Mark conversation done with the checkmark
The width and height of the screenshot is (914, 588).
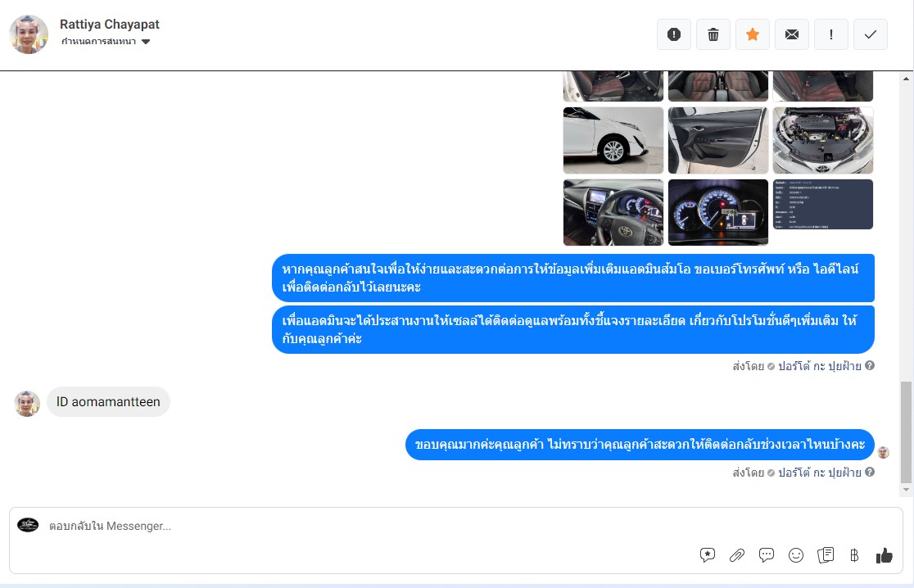tap(871, 34)
